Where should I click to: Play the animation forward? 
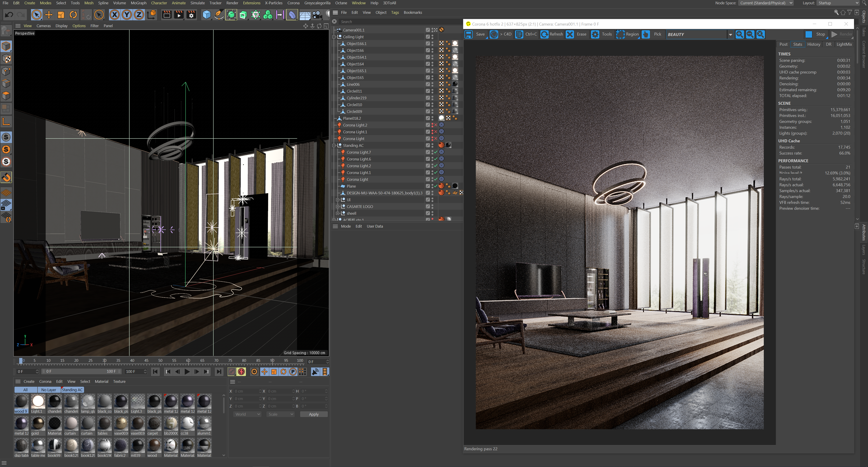point(187,372)
